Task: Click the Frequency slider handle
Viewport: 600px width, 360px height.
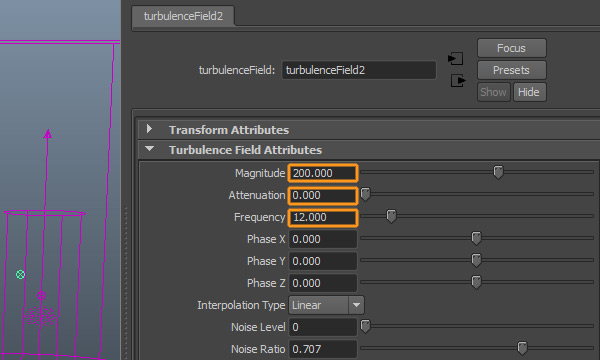Action: (391, 216)
